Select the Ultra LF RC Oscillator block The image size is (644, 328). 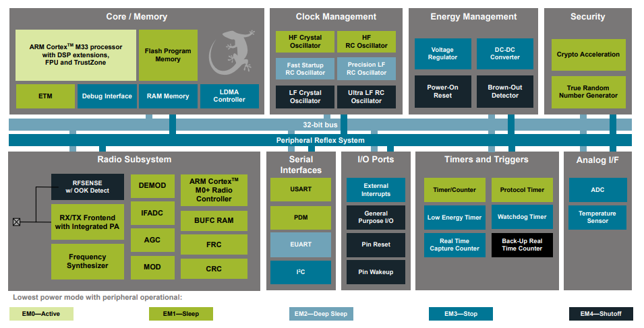coord(366,96)
